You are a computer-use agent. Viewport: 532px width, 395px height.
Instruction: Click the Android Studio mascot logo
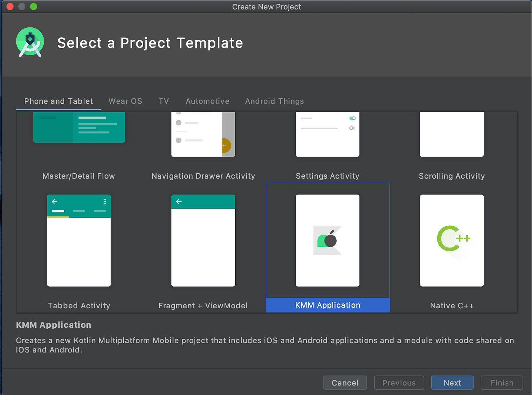[30, 42]
